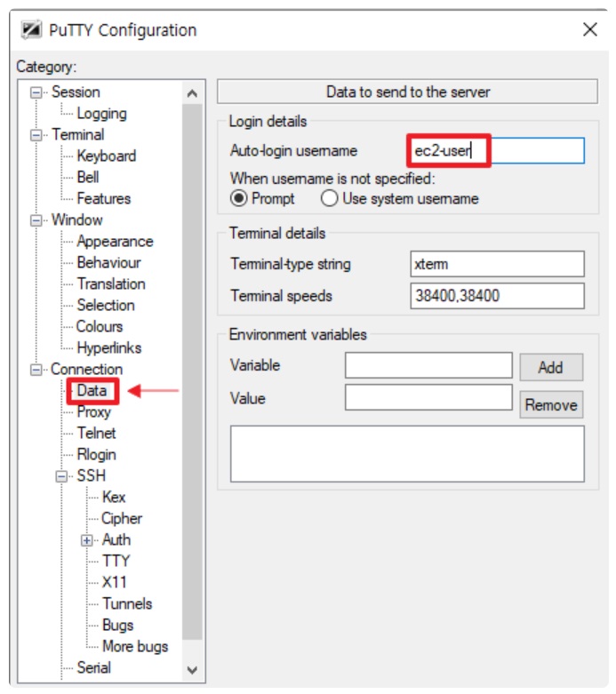Click the Variable input field

pyautogui.click(x=428, y=365)
